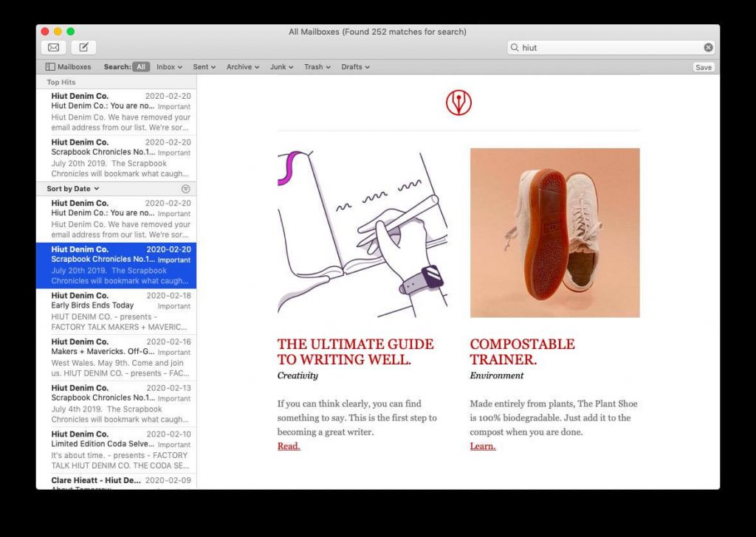
Task: Open the 'Limited Edition Coda Selve...' email
Action: coord(116,450)
